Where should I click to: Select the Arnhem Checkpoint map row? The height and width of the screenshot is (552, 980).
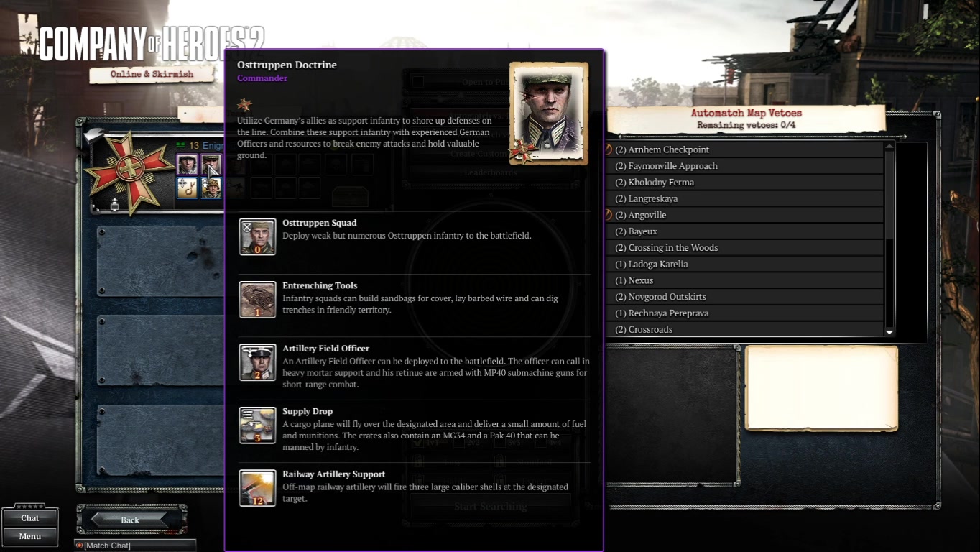(744, 149)
